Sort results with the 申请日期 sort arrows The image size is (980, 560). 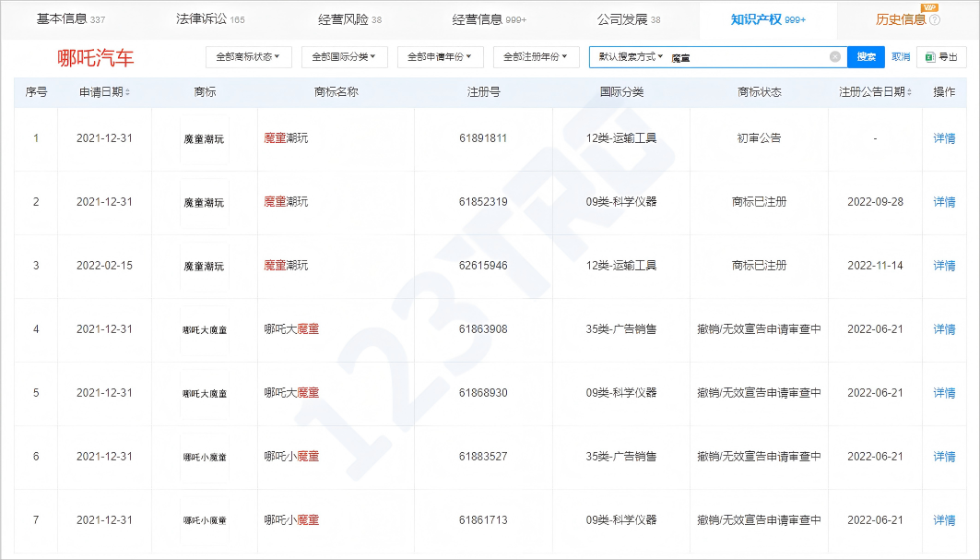tap(128, 91)
